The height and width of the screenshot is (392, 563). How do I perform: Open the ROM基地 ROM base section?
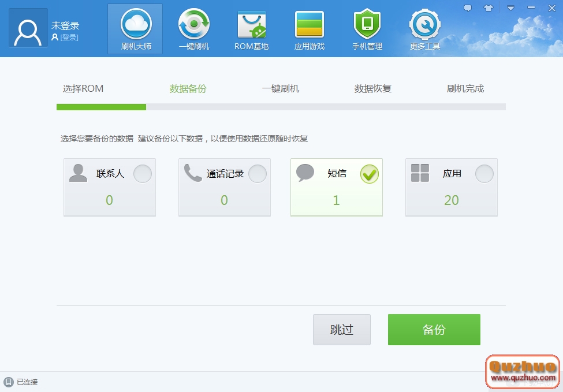click(x=251, y=28)
